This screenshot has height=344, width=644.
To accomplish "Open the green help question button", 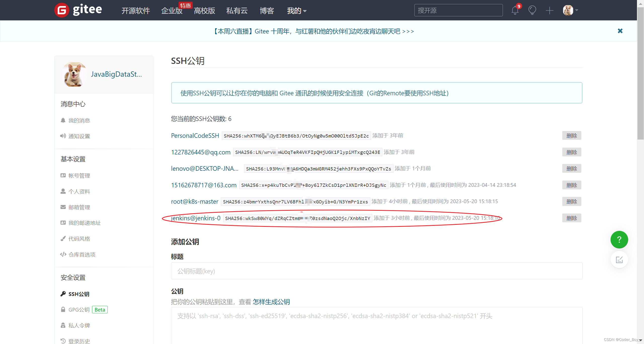I will (619, 239).
